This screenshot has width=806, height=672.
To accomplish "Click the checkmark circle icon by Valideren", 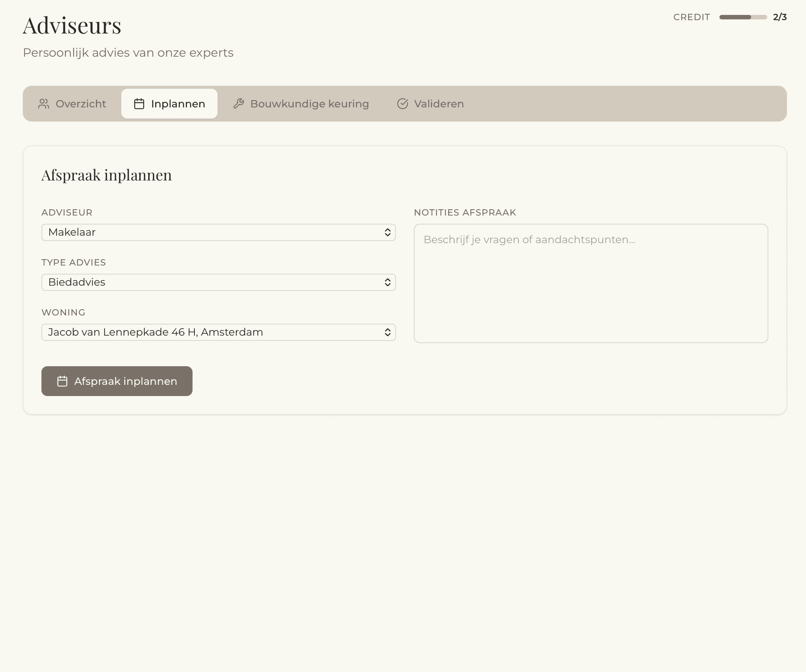I will [x=402, y=104].
